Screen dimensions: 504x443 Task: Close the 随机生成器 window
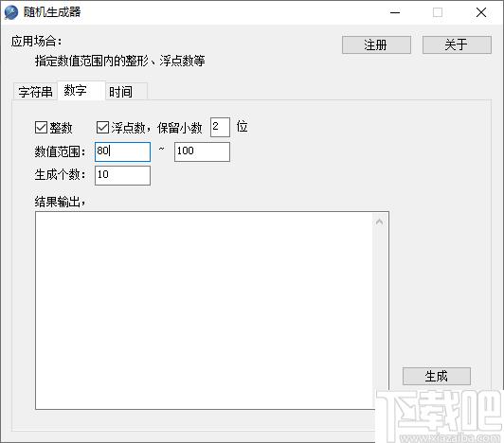click(x=481, y=12)
